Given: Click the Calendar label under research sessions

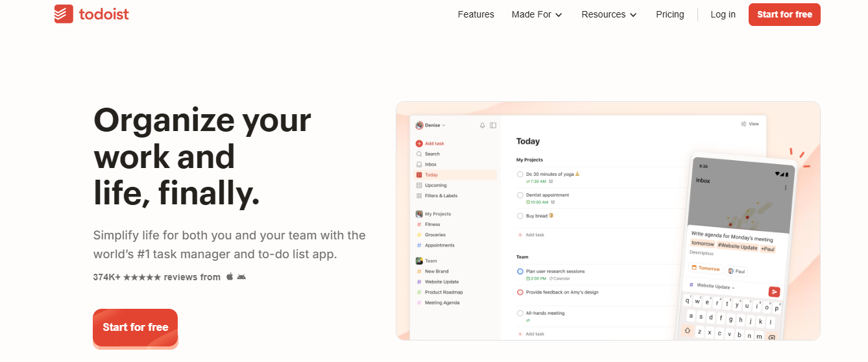Looking at the screenshot, I should (x=560, y=278).
